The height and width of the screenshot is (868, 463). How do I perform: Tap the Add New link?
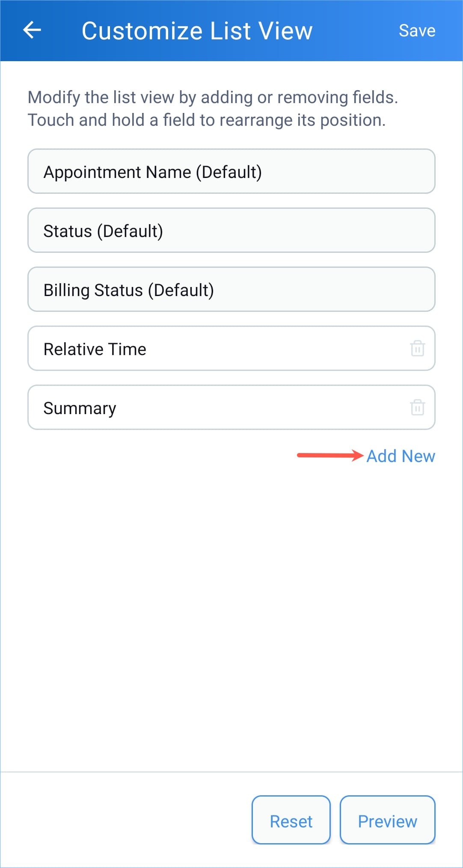coord(401,456)
